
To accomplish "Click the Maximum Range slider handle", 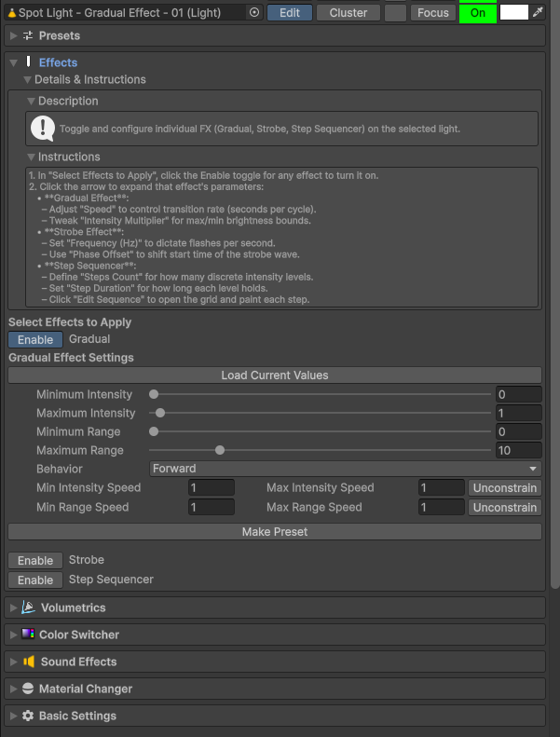I will tap(220, 450).
